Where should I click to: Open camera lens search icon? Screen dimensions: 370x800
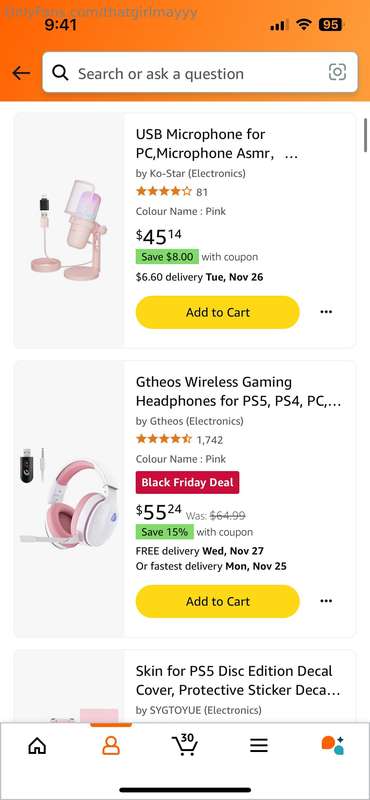click(x=337, y=72)
